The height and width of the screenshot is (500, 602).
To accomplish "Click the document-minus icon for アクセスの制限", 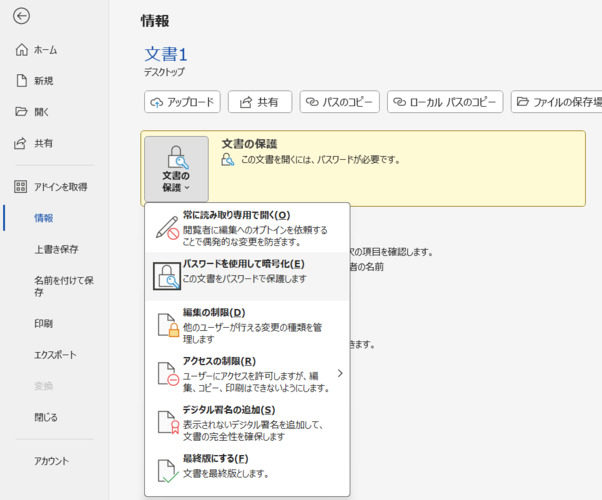I will tap(168, 374).
